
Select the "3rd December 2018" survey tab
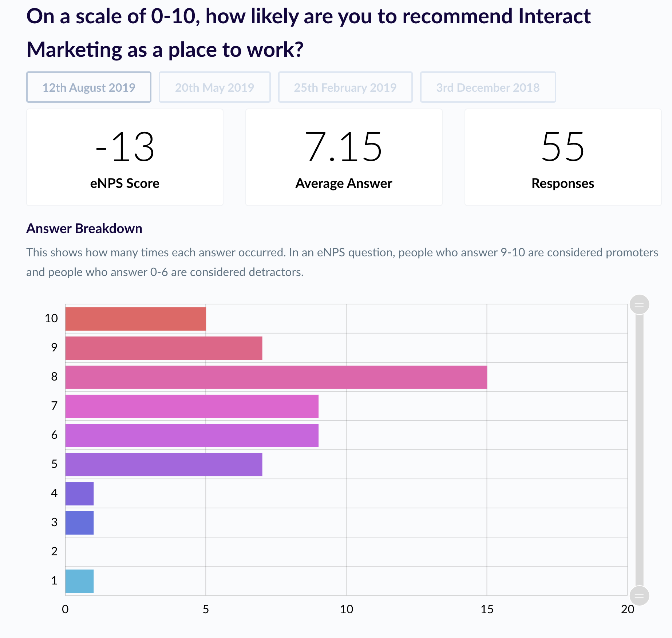point(488,87)
